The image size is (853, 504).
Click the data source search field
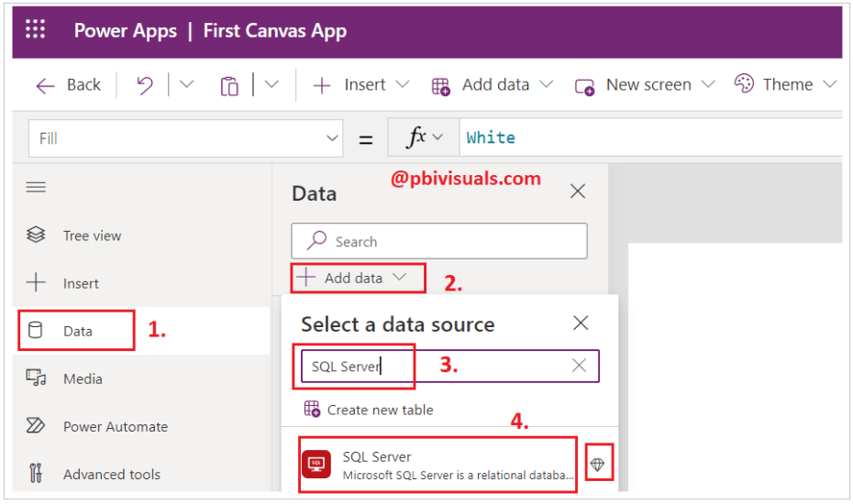click(450, 366)
